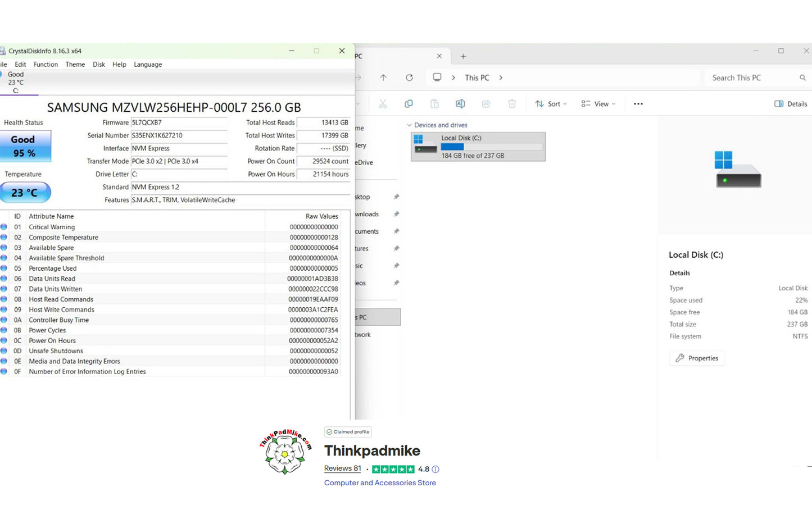Image resolution: width=812 pixels, height=510 pixels.
Task: Click the monitor icon in the address bar
Action: pyautogui.click(x=437, y=78)
